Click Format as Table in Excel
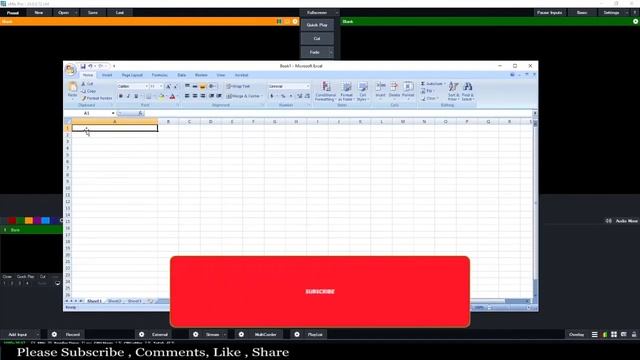This screenshot has height=360, width=640. click(346, 91)
